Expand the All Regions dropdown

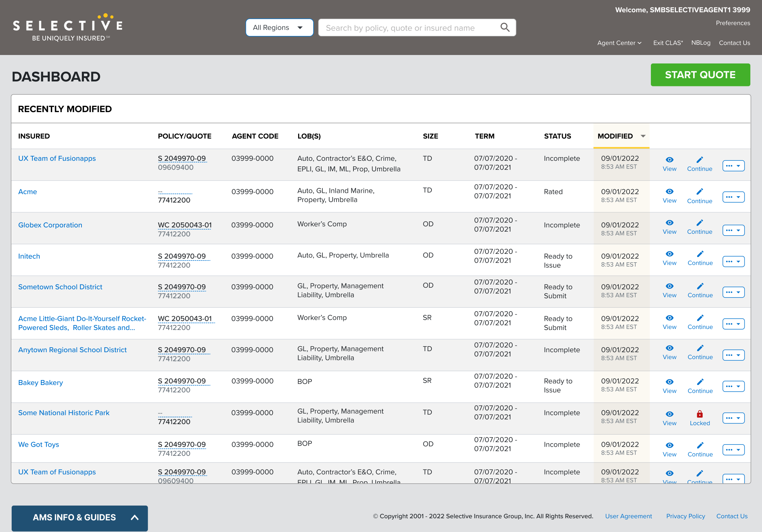[x=278, y=27]
